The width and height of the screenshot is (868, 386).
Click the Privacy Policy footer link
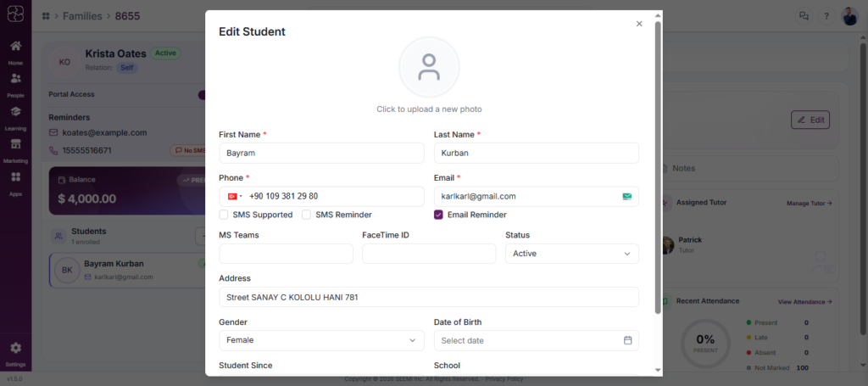pos(504,379)
